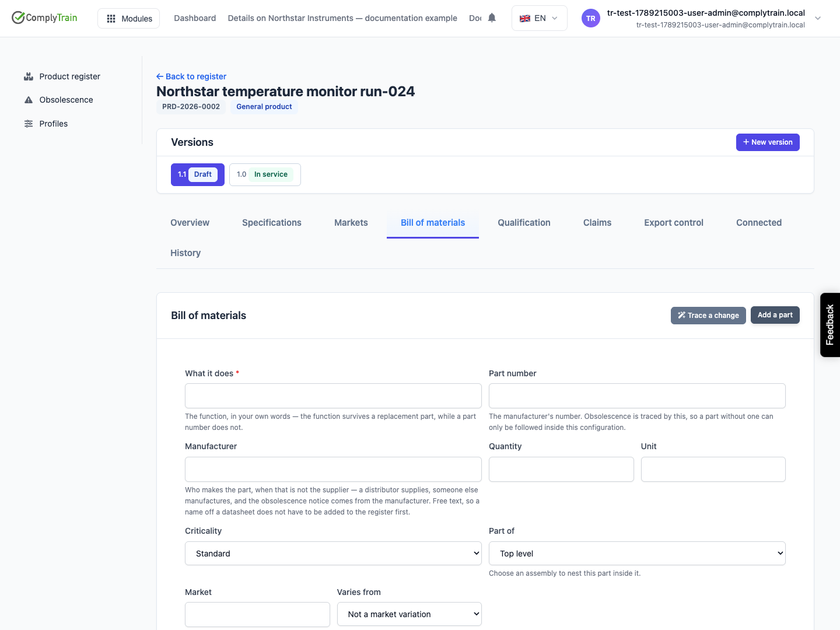Switch to the Overview tab
This screenshot has height=630, width=840.
click(x=190, y=223)
